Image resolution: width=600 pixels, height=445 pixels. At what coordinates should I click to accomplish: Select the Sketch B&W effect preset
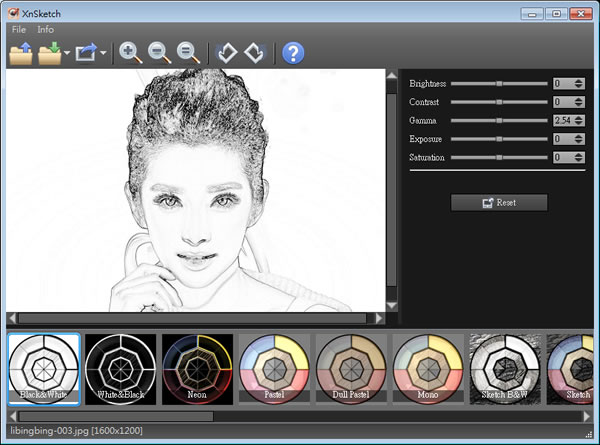point(505,369)
